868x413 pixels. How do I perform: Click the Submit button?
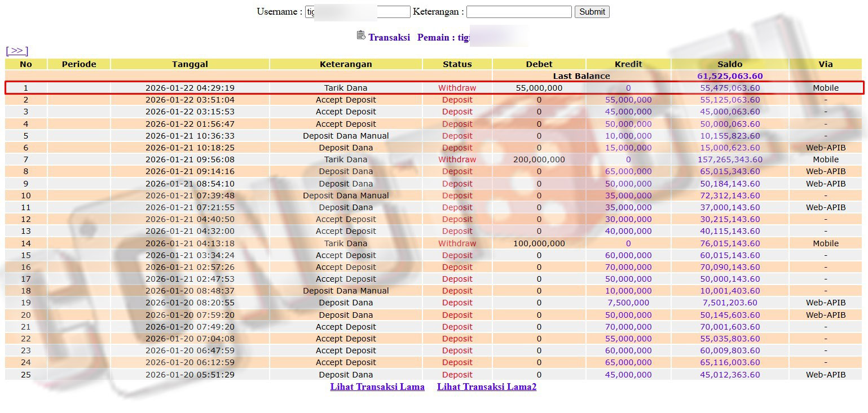click(x=592, y=12)
